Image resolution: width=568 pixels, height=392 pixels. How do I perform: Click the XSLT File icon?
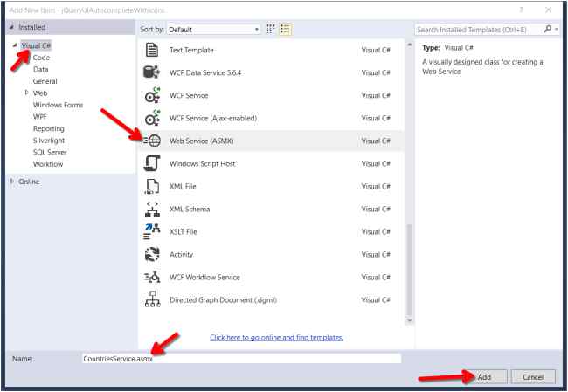click(x=152, y=231)
